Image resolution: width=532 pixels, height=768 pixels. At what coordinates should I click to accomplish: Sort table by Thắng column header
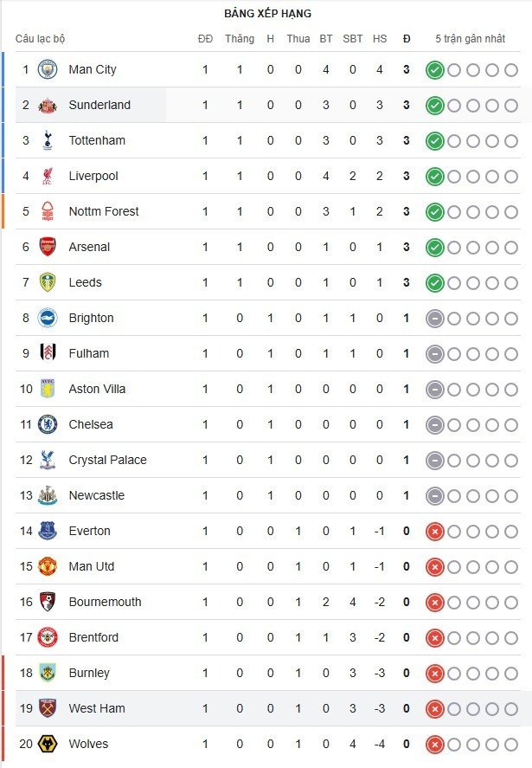pos(240,39)
